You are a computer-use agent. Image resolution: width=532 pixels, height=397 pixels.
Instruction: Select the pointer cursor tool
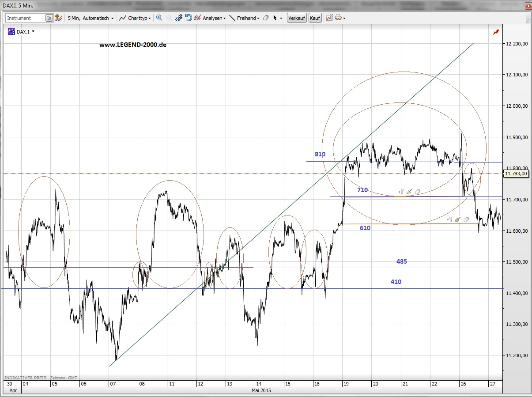[x=275, y=18]
